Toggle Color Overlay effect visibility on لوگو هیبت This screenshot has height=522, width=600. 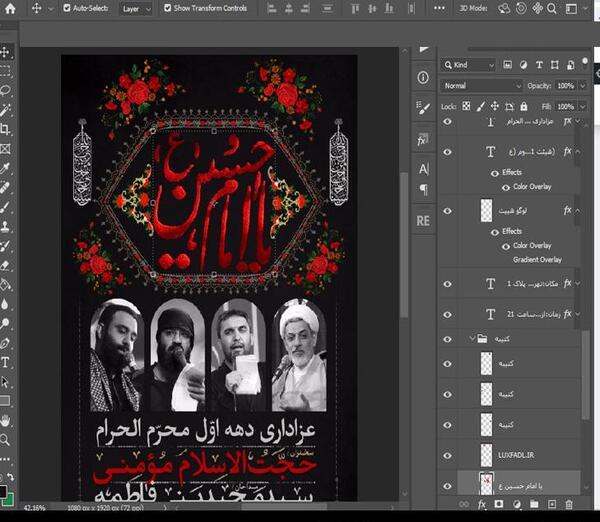point(506,246)
